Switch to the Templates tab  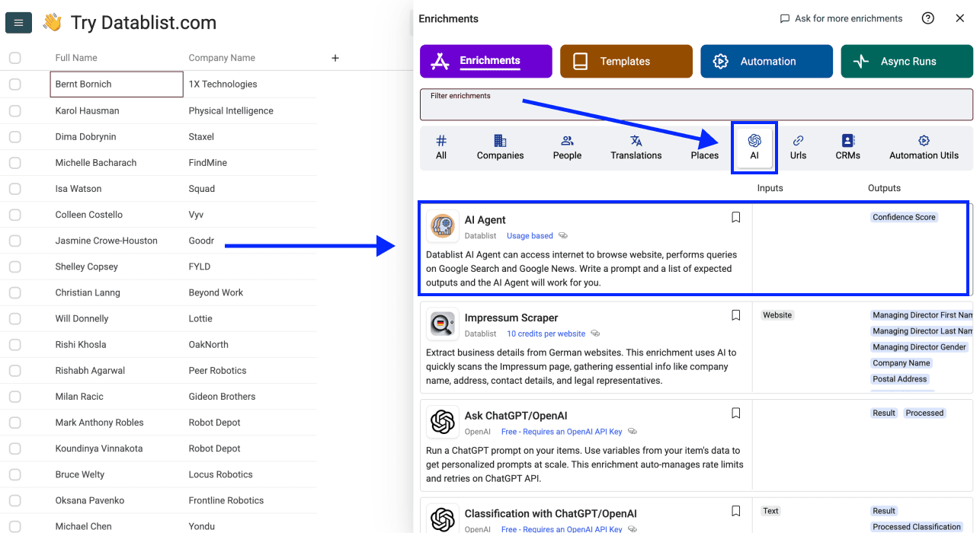click(x=626, y=61)
